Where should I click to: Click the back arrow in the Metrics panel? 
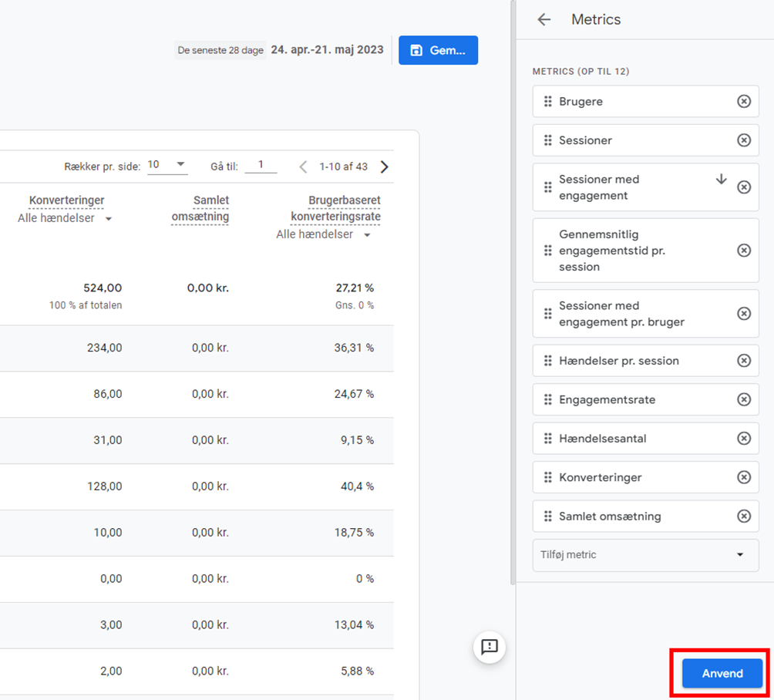point(543,19)
